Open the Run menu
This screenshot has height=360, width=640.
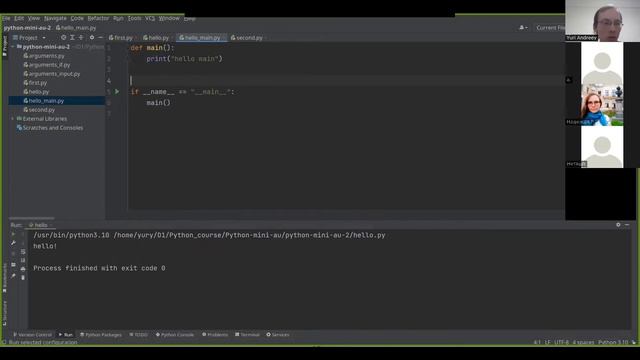[x=118, y=18]
